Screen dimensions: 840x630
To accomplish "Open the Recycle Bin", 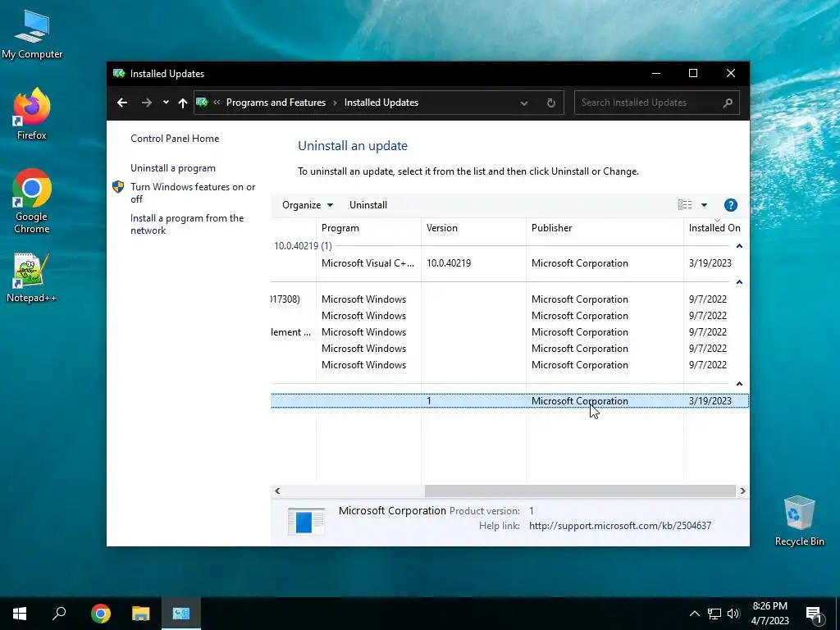I will pyautogui.click(x=799, y=521).
